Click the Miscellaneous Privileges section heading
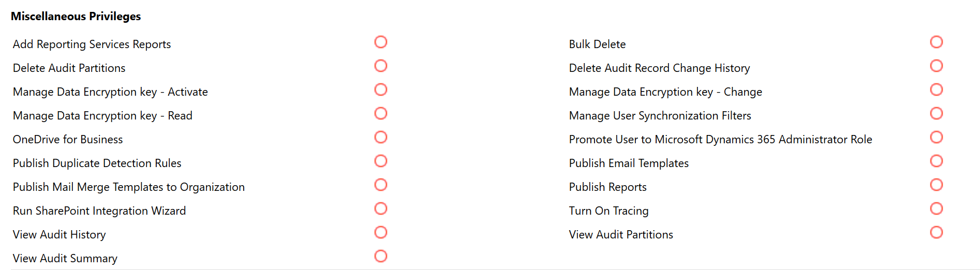Viewport: 980px width, 270px height. (76, 17)
